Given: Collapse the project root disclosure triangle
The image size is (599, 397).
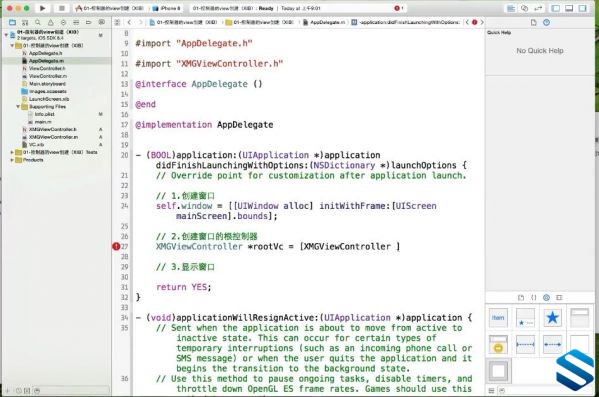Looking at the screenshot, I should coord(6,35).
